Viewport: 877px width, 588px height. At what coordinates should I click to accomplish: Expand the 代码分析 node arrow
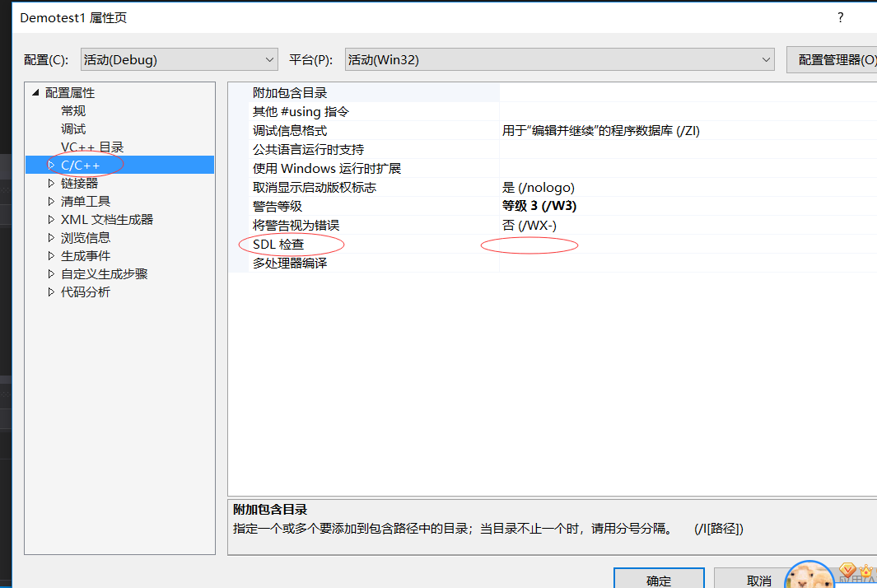coord(51,292)
